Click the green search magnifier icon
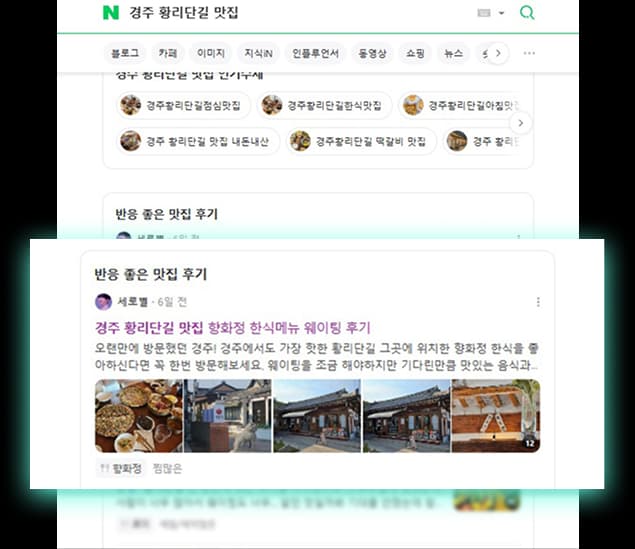The width and height of the screenshot is (635, 549). pos(527,13)
